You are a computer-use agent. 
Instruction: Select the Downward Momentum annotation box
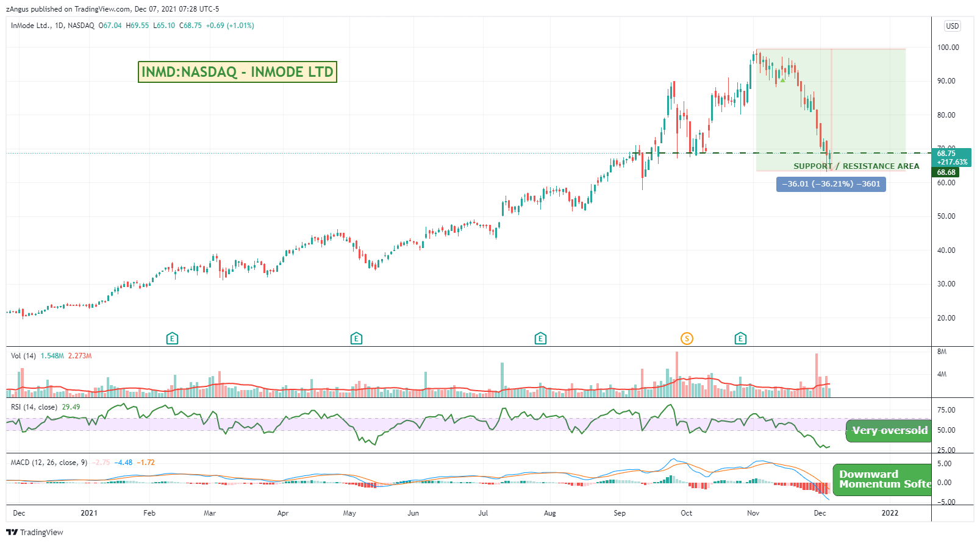882,479
